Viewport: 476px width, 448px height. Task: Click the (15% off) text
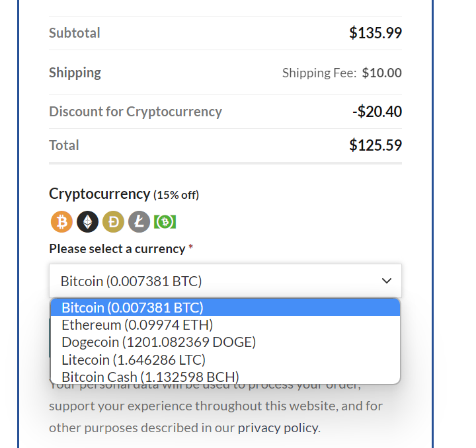[x=176, y=195]
